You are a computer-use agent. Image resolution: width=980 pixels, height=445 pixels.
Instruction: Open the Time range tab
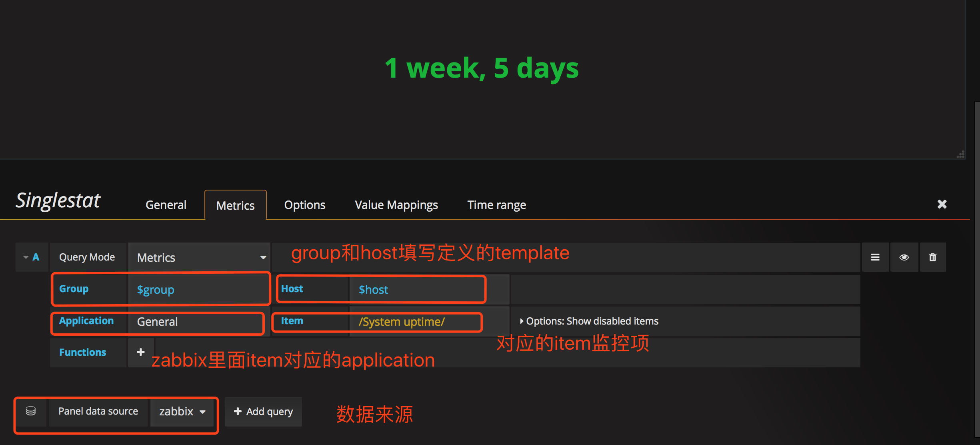click(x=497, y=205)
